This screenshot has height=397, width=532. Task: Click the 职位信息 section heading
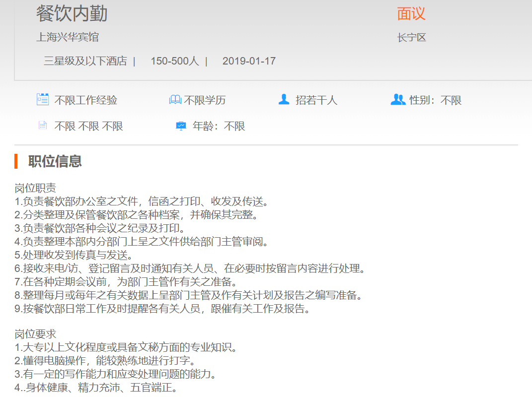pyautogui.click(x=55, y=161)
